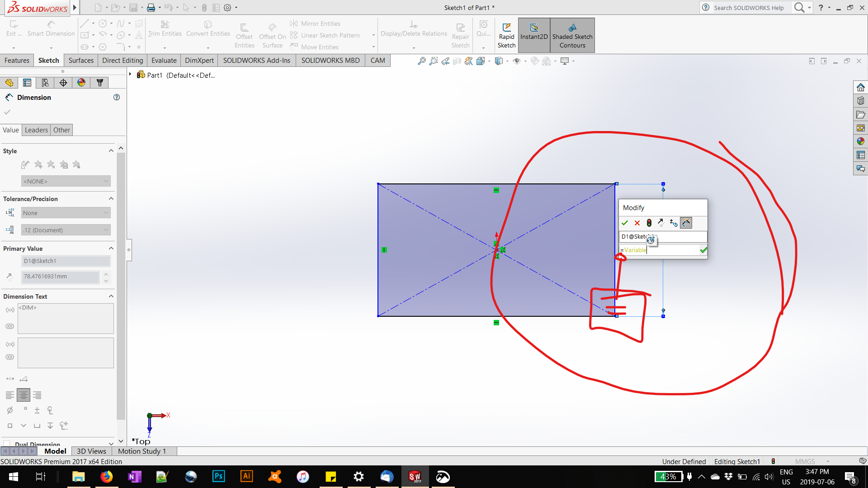
Task: Open the Linear Sketch Pattern tool
Action: (x=330, y=35)
